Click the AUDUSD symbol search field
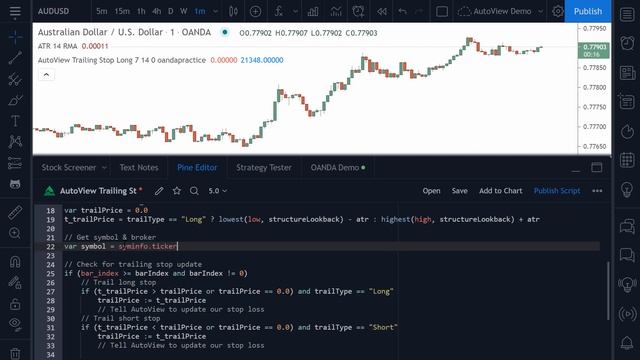Screen dimensions: 640x360 [x=53, y=11]
